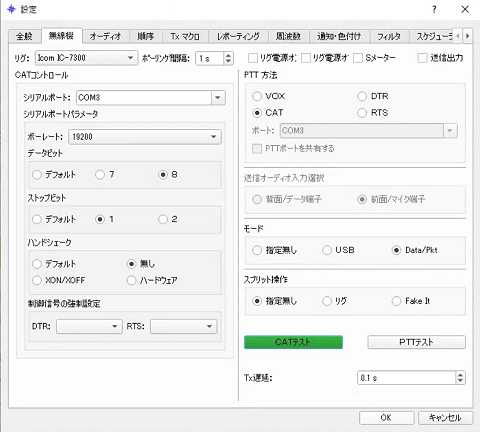Open the スケジューラ tab
This screenshot has height=432, width=480.
click(x=433, y=36)
